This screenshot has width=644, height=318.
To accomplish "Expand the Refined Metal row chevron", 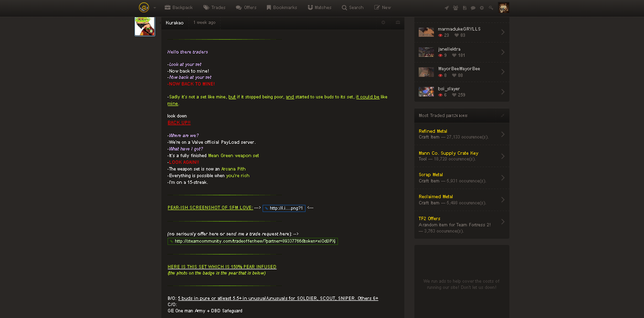I will click(x=503, y=134).
